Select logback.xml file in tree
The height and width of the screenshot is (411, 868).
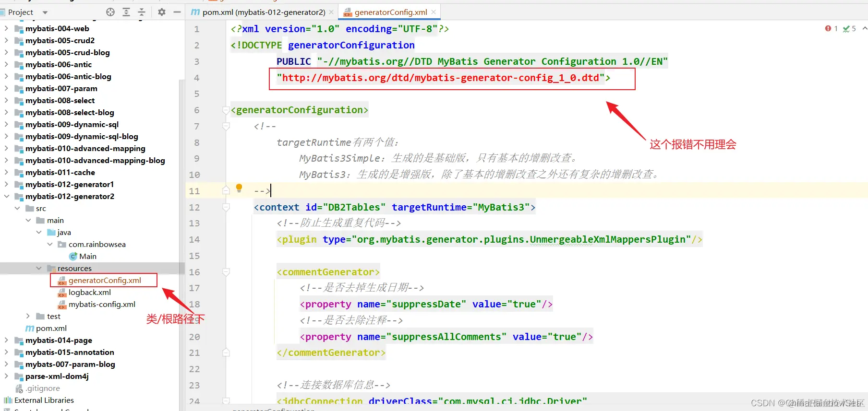click(x=89, y=293)
